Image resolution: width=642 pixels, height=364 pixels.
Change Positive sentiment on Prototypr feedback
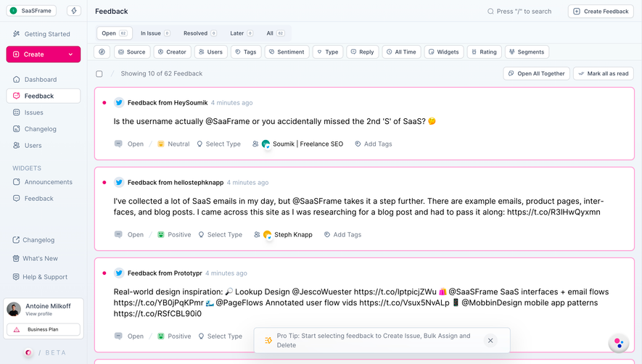[x=174, y=336]
